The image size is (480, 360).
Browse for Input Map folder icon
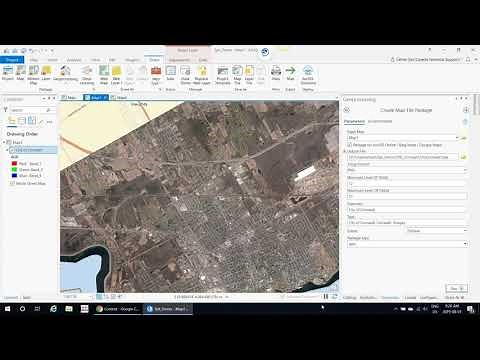[x=464, y=138]
